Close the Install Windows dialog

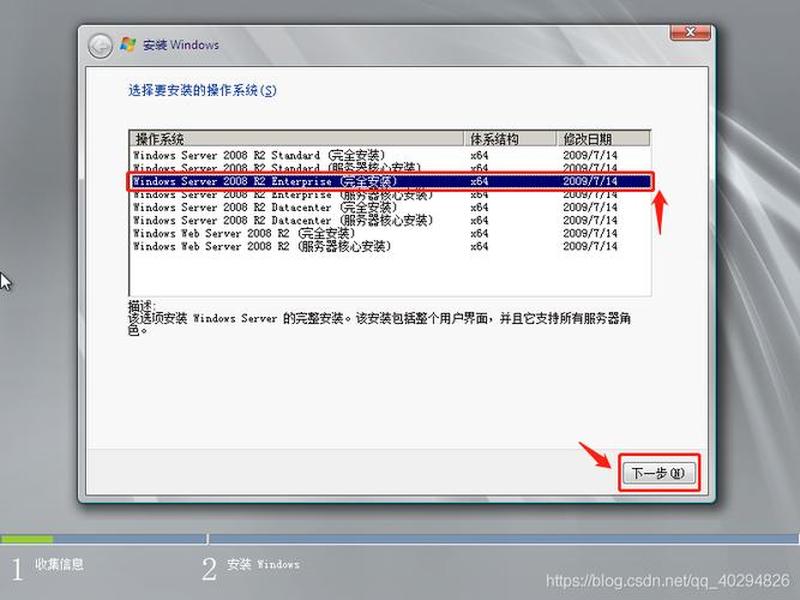point(690,32)
